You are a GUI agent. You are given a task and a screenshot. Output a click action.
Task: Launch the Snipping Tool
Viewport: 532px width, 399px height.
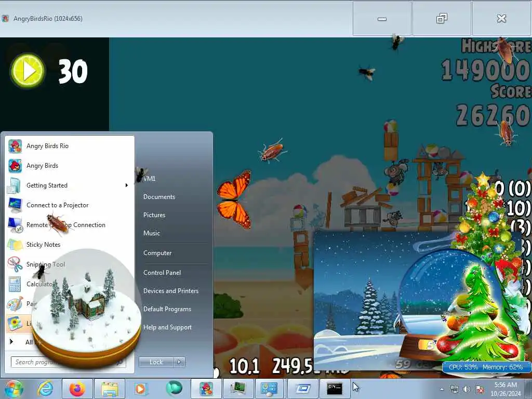tap(70, 264)
